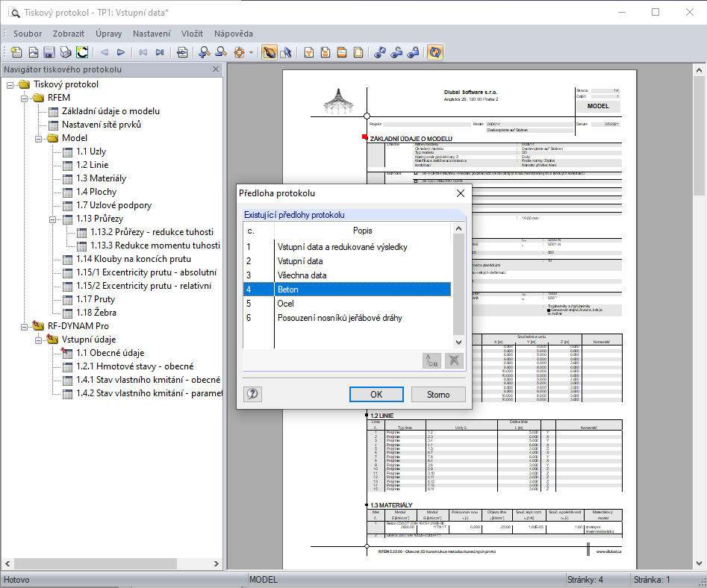
Task: Open the Úpravy menu
Action: click(x=109, y=34)
